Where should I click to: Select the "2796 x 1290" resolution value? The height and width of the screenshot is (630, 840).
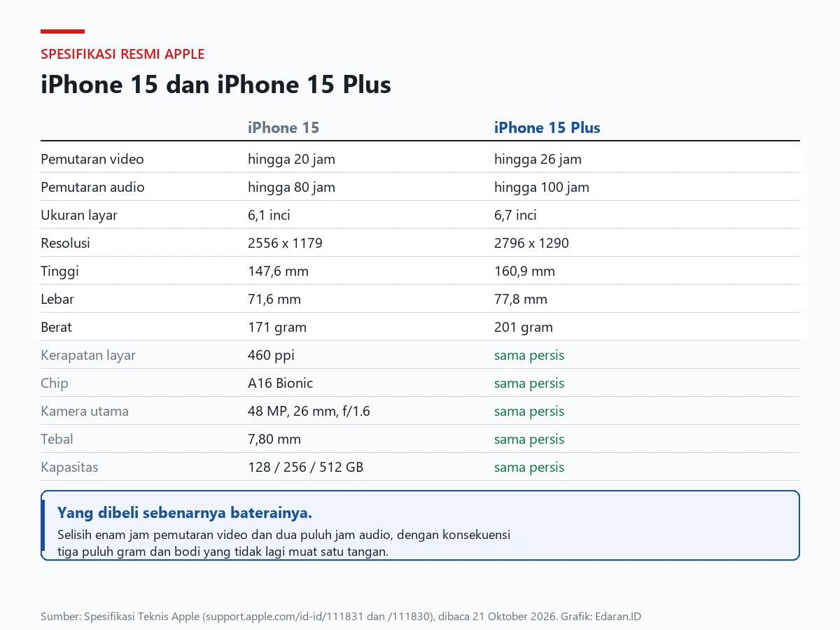531,243
